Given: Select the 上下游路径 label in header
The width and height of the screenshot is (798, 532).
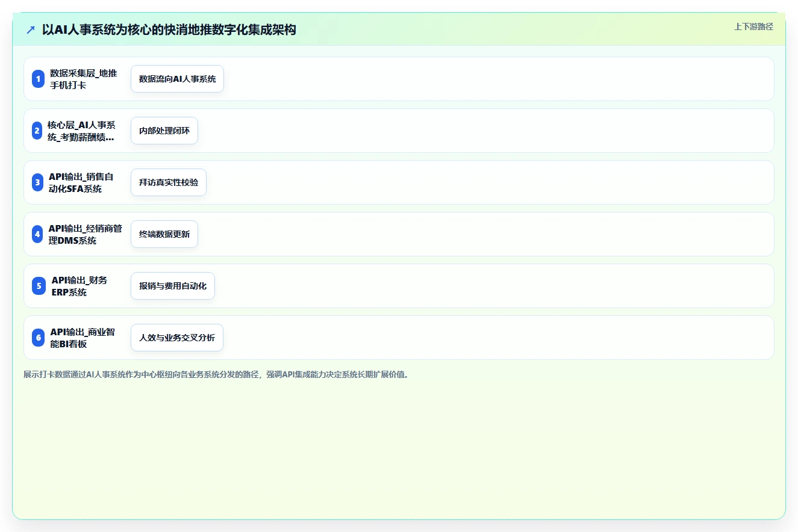Looking at the screenshot, I should point(753,27).
